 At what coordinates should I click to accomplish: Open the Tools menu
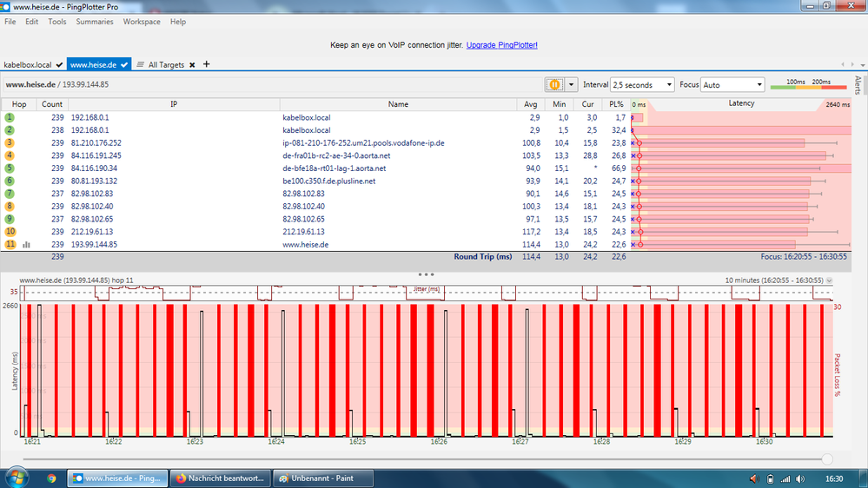coord(57,22)
